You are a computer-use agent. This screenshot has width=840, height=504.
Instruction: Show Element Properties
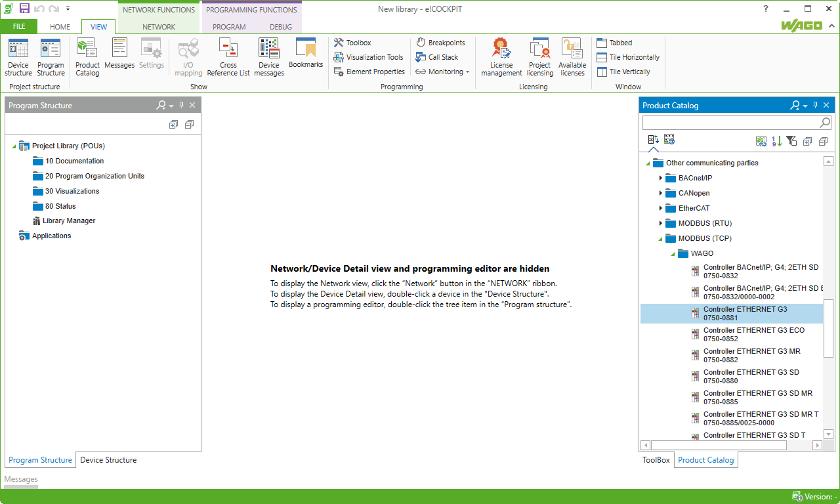pyautogui.click(x=369, y=72)
